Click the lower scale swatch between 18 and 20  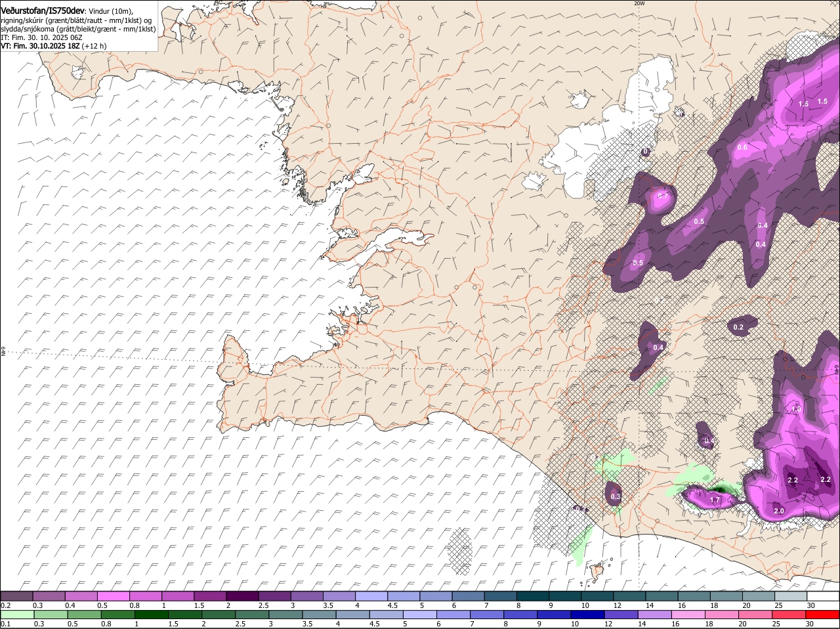coord(721,615)
